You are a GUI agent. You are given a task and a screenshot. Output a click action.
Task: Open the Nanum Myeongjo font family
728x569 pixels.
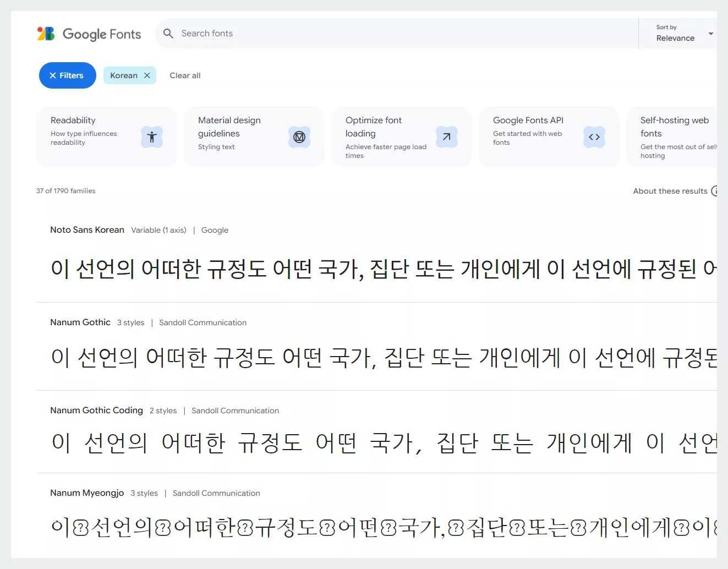tap(86, 493)
